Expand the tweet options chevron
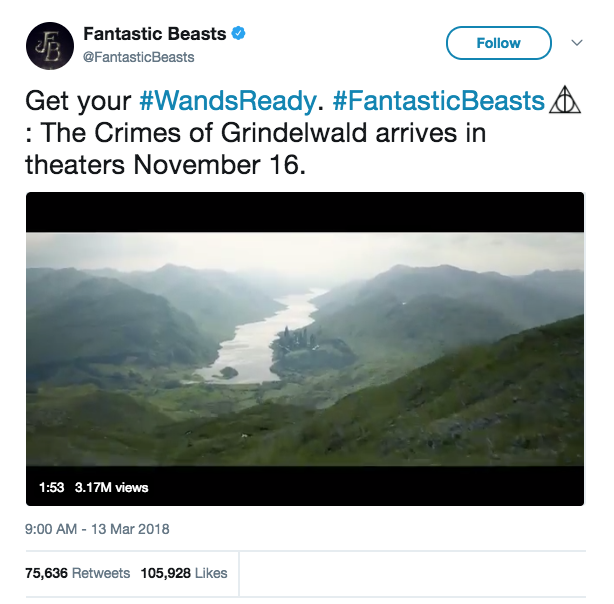Viewport: 614px width, 604px height. click(x=576, y=43)
